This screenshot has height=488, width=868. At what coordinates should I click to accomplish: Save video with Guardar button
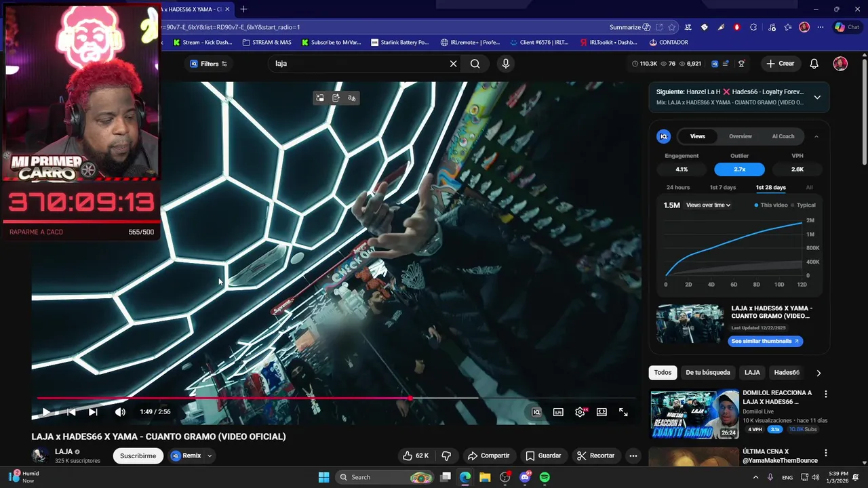point(543,456)
